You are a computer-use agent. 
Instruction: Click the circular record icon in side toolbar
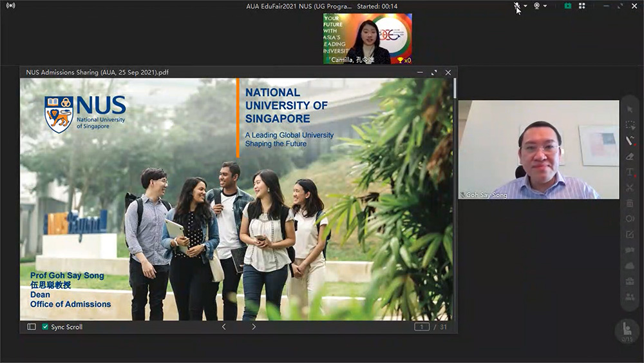click(x=630, y=219)
